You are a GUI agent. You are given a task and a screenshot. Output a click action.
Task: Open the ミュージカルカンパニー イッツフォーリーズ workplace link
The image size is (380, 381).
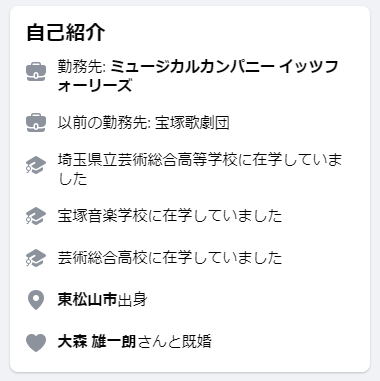tap(198, 76)
